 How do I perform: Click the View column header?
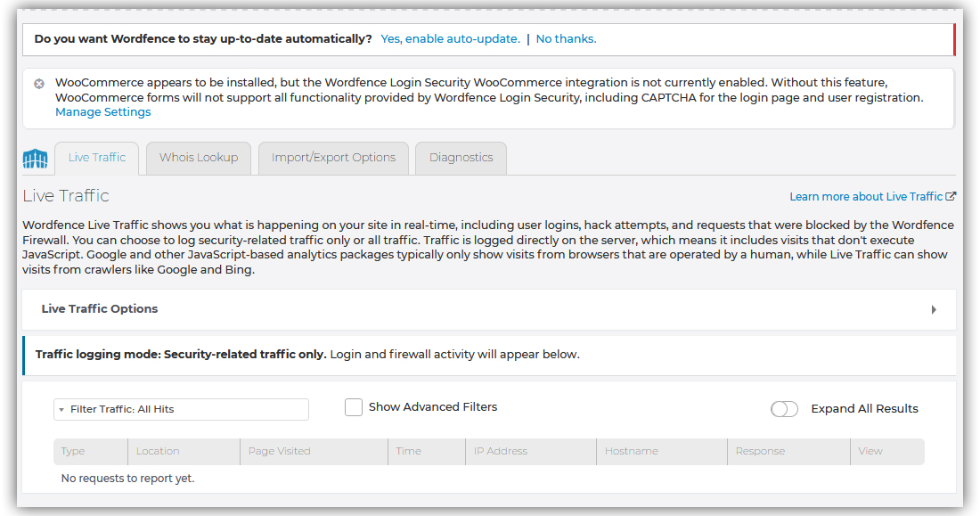887,451
